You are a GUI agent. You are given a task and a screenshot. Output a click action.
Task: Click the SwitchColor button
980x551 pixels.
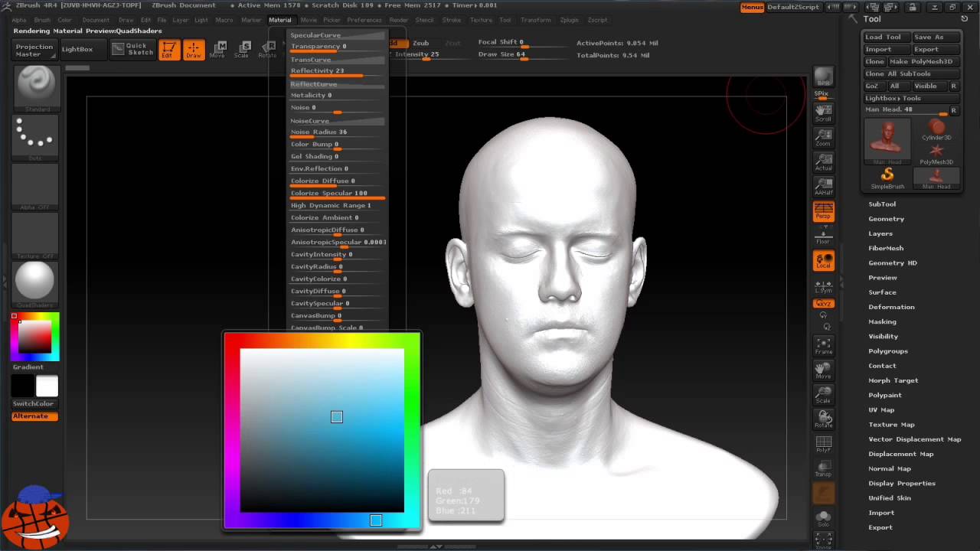pos(33,404)
